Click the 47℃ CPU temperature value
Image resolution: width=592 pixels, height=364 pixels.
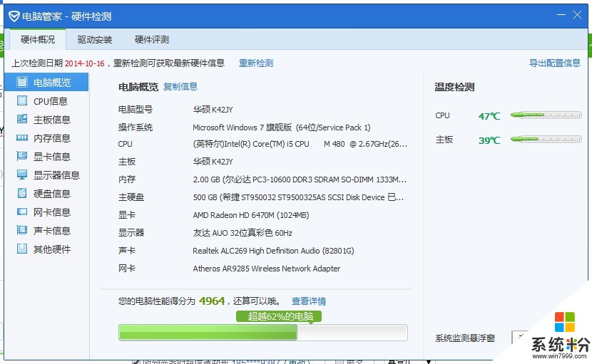[x=489, y=116]
